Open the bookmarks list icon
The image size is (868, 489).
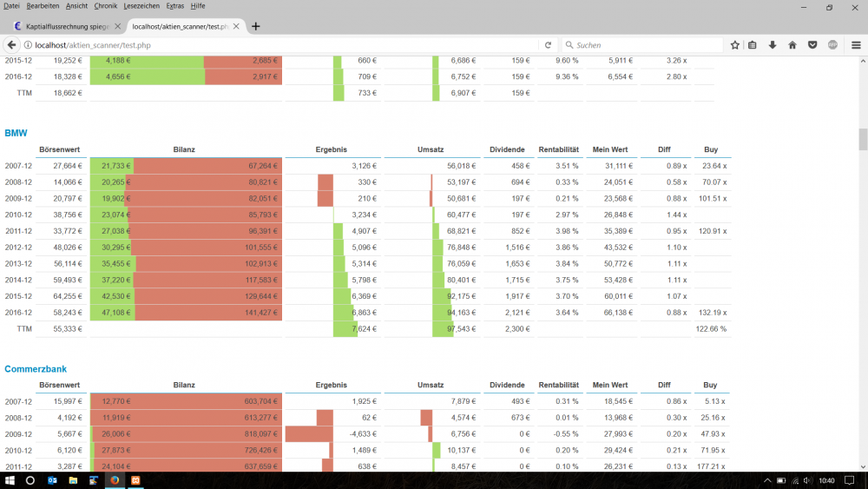point(753,45)
